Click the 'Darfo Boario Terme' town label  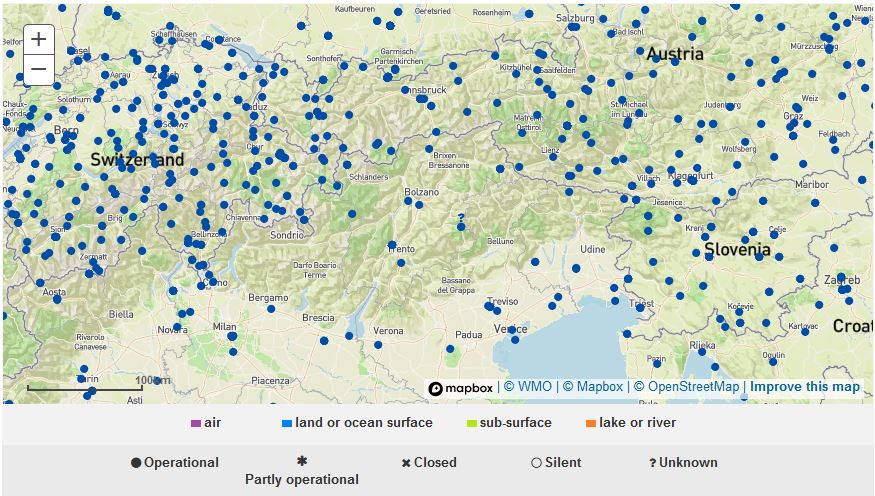click(x=315, y=270)
